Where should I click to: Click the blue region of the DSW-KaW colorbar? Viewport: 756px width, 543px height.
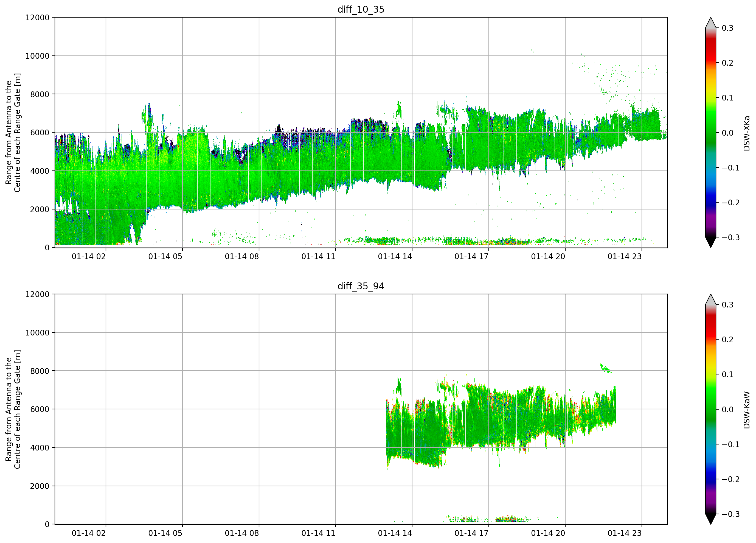coord(711,475)
